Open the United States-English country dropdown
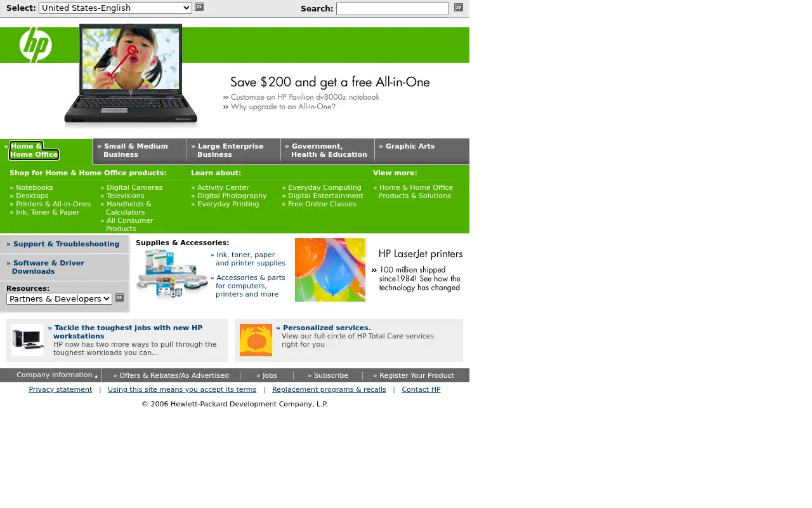812x508 pixels. 115,8
